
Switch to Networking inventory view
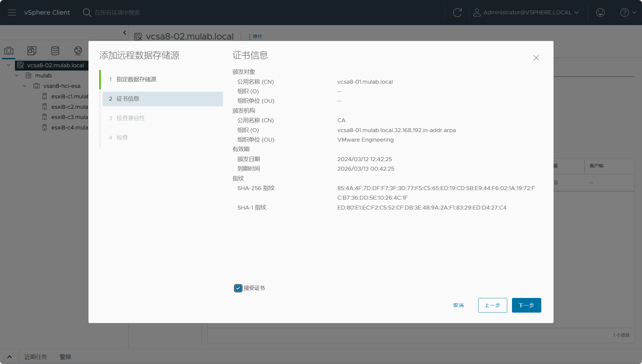click(78, 51)
